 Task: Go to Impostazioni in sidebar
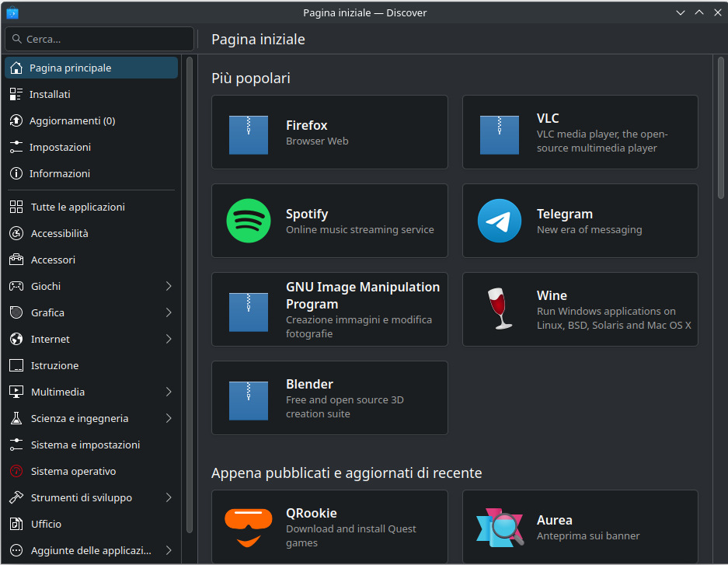click(60, 147)
